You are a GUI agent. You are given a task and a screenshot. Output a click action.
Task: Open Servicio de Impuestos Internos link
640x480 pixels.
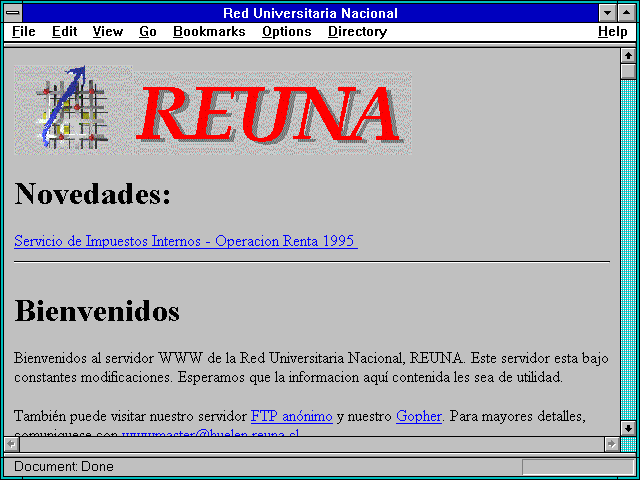coord(186,241)
